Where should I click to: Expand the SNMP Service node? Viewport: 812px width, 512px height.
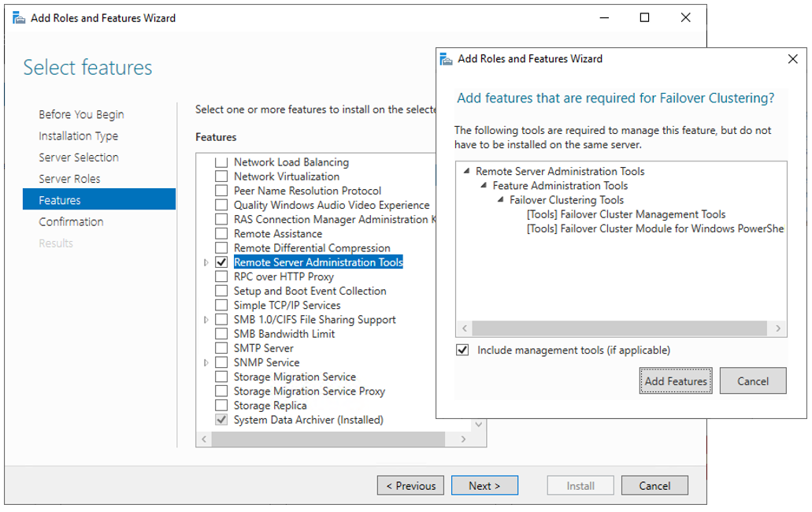206,362
